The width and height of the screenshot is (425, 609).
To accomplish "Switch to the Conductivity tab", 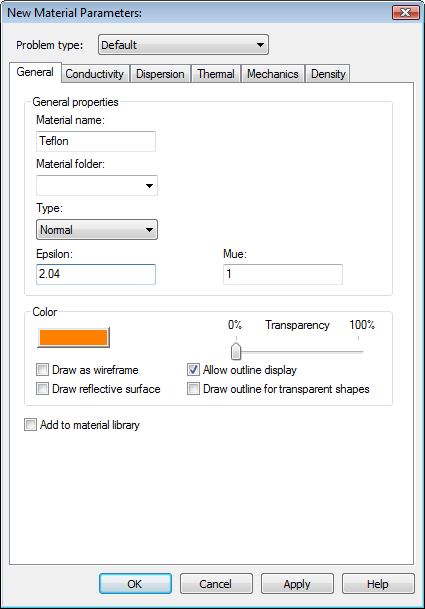I will click(95, 74).
